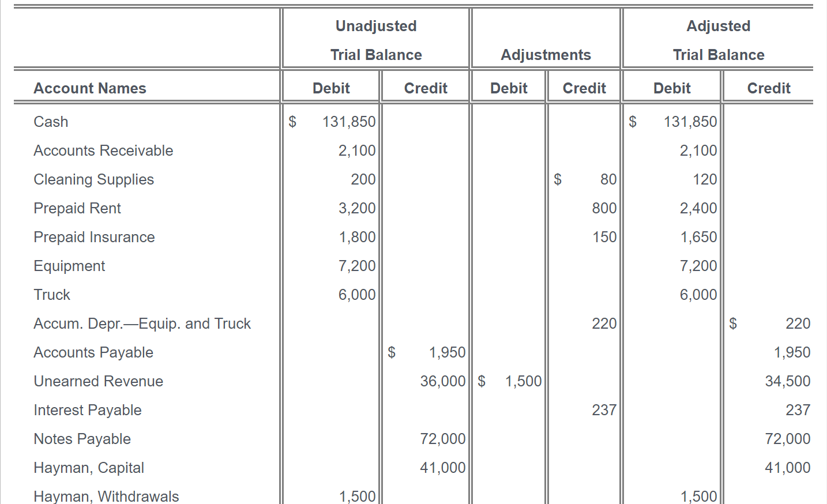The height and width of the screenshot is (504, 827).
Task: Click the Cash account name
Action: point(51,122)
